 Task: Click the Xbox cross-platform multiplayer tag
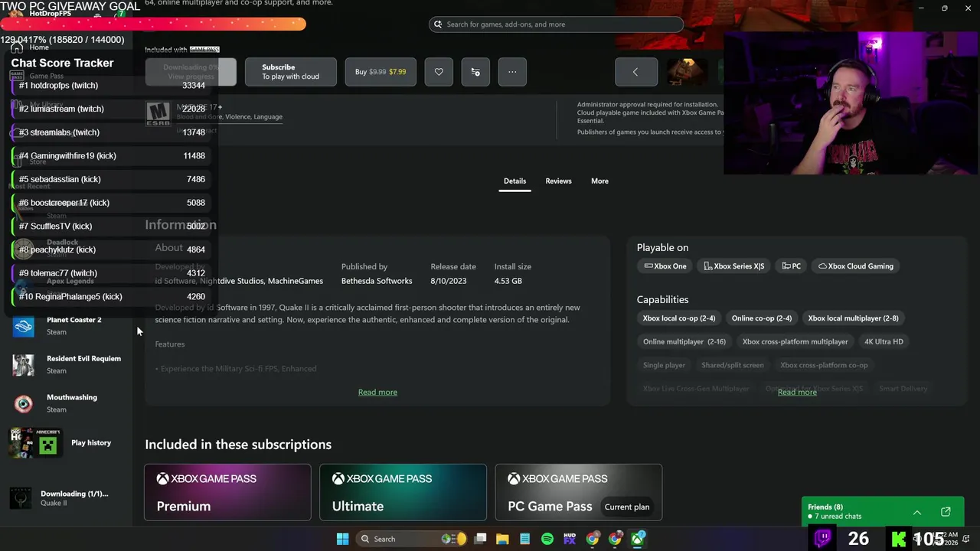pos(795,341)
